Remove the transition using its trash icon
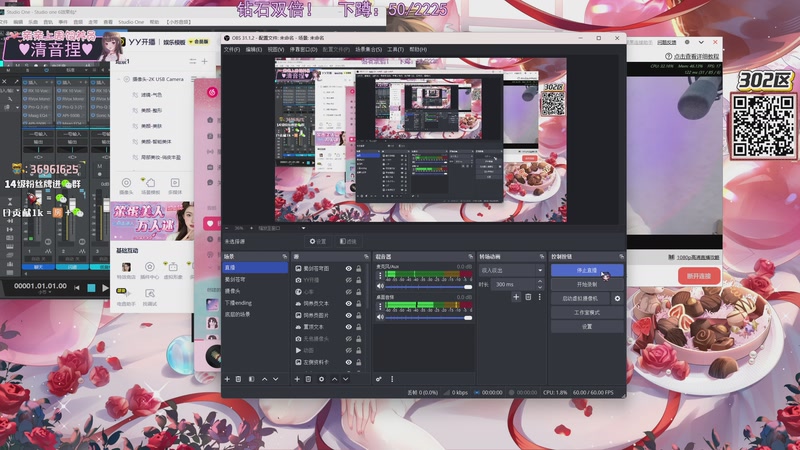The width and height of the screenshot is (800, 450). [x=528, y=297]
